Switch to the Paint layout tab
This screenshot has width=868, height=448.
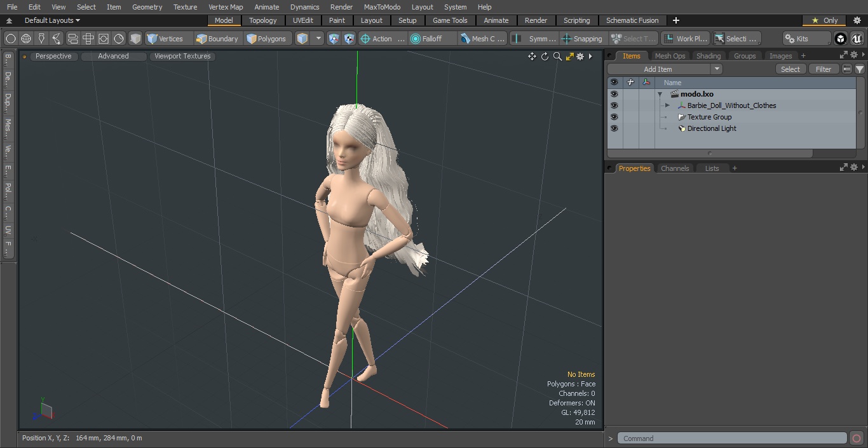coord(337,20)
